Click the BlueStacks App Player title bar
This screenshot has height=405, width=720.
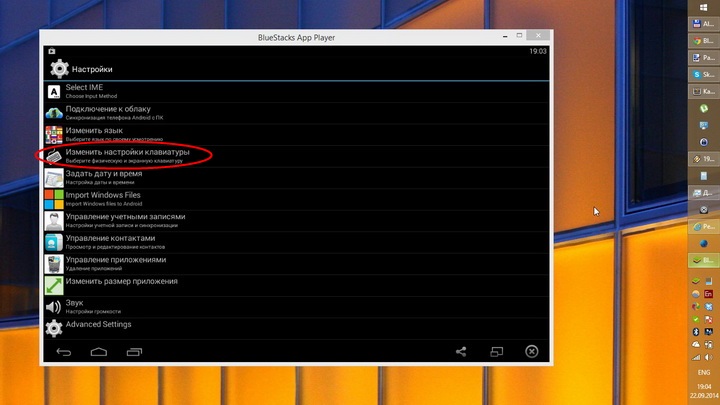click(296, 38)
